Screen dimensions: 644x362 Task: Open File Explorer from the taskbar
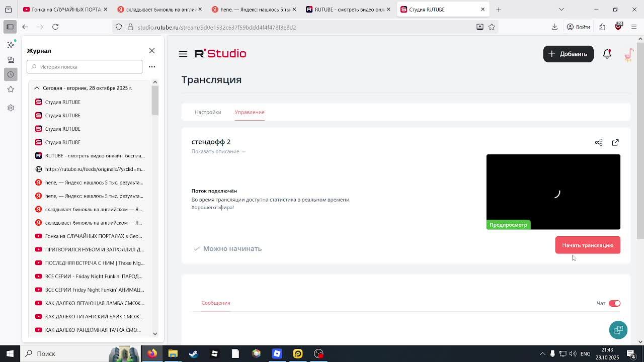pyautogui.click(x=173, y=353)
